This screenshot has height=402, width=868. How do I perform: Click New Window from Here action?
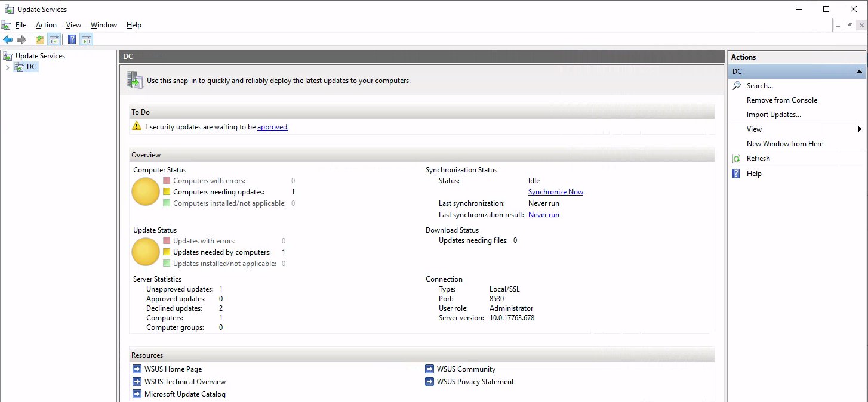785,144
